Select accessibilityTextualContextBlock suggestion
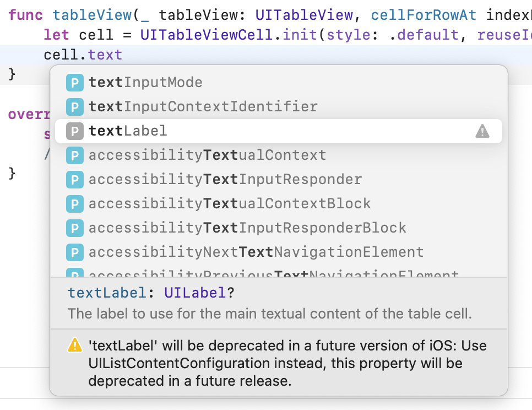 (278, 204)
